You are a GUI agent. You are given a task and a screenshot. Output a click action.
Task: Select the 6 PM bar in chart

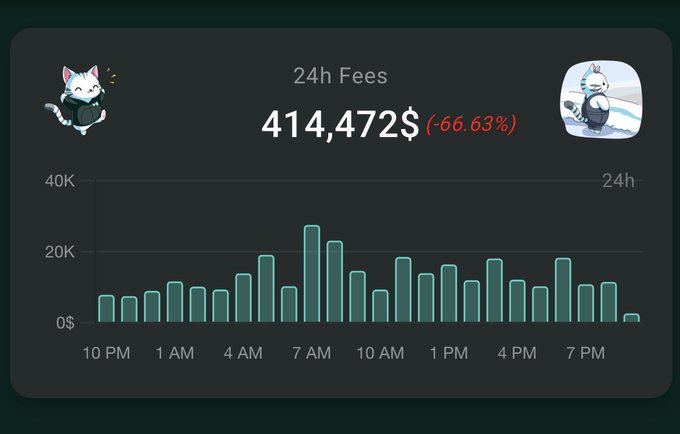[x=563, y=290]
